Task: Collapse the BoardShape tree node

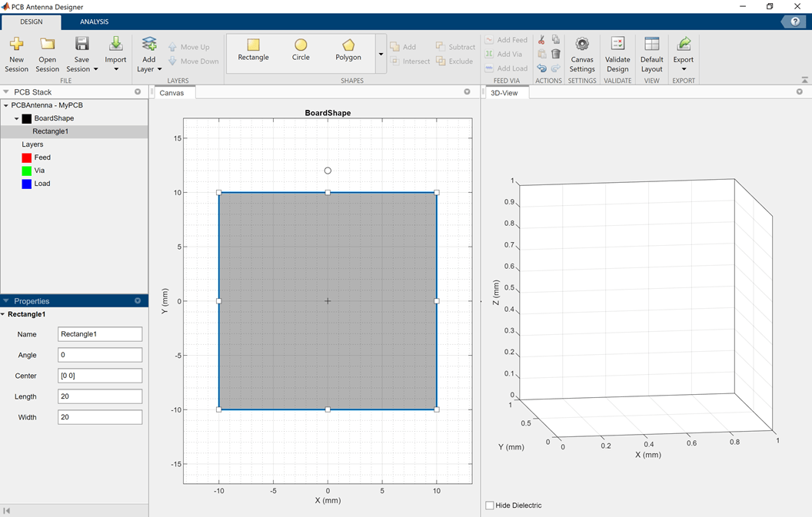Action: [16, 118]
